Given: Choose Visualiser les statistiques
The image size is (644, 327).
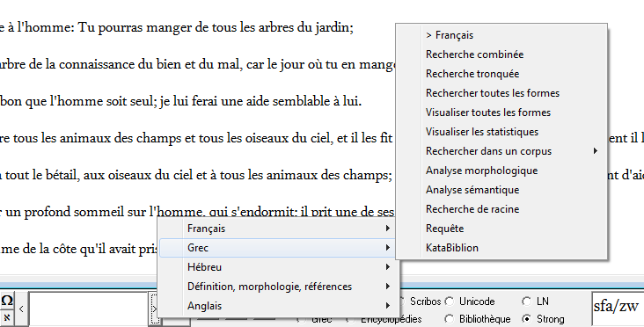Looking at the screenshot, I should coord(501,132).
